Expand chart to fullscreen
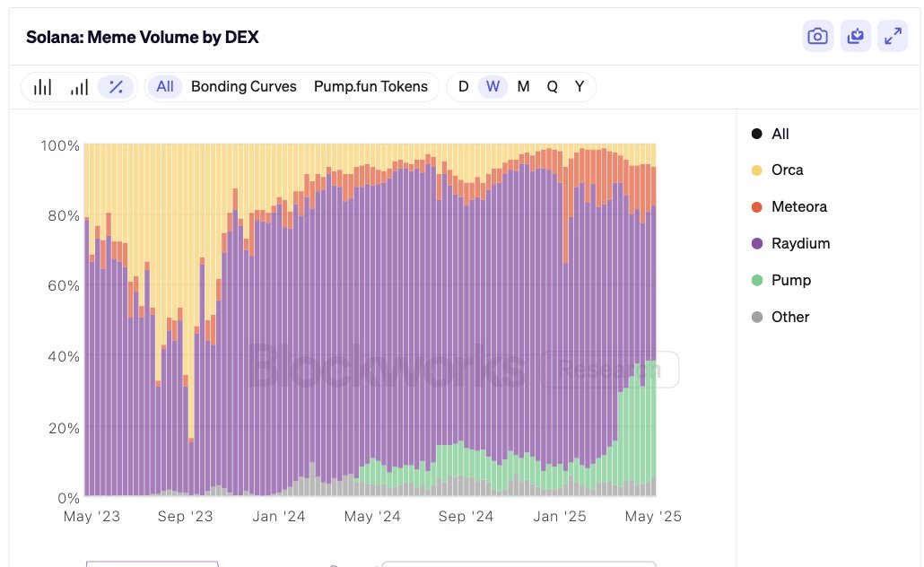 [x=893, y=37]
